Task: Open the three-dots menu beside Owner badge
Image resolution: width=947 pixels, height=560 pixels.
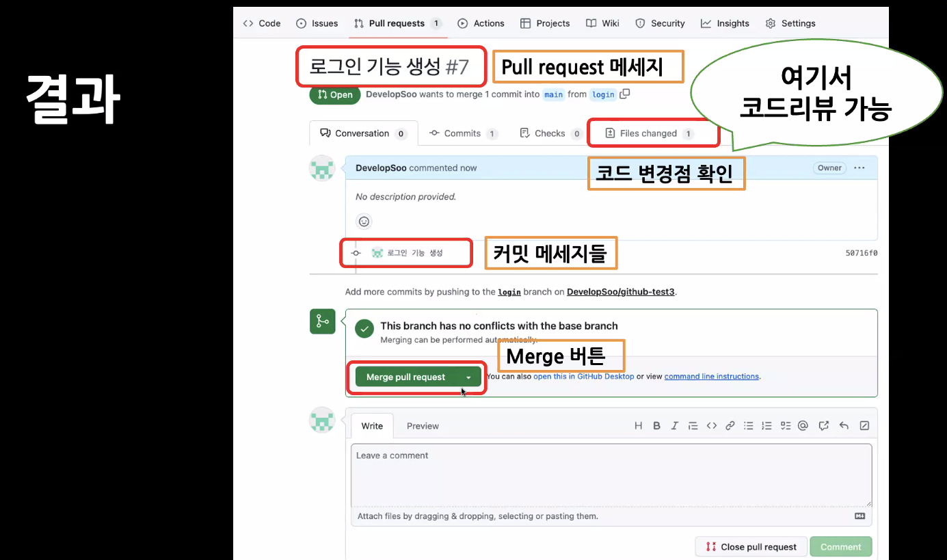Action: pos(859,168)
